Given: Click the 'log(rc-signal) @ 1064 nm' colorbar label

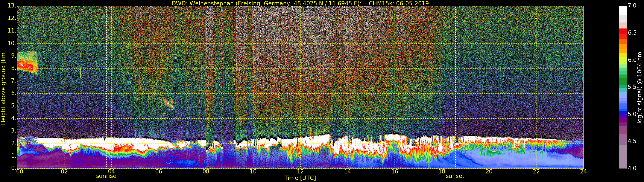Looking at the screenshot, I should [x=639, y=87].
